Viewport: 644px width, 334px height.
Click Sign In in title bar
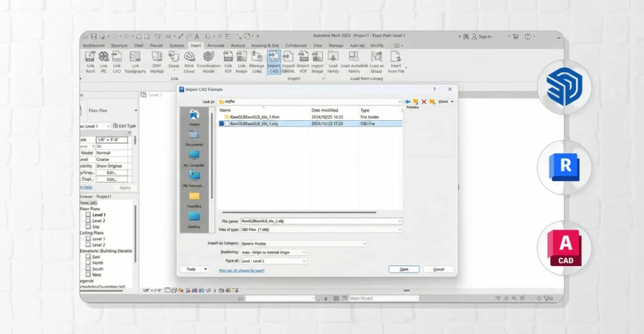[x=481, y=36]
